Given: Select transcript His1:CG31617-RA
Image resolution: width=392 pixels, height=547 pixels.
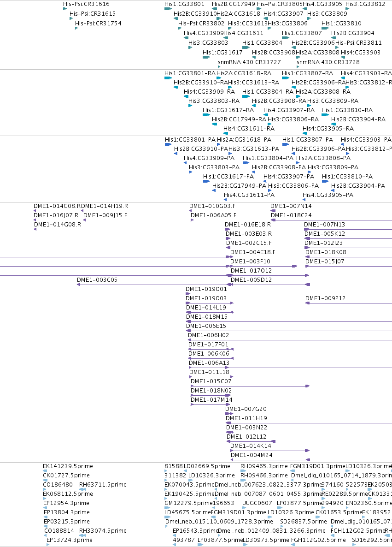Looking at the screenshot, I should coord(228,110).
